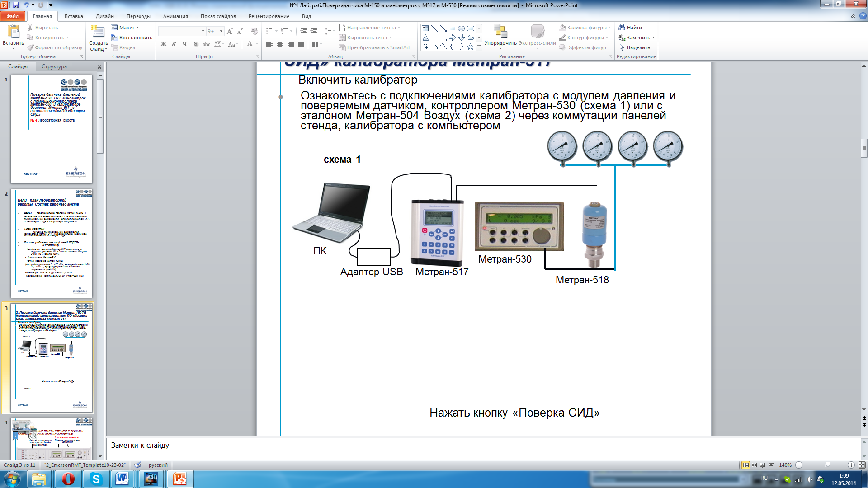The width and height of the screenshot is (868, 488).
Task: Switch to the Анимация tab
Action: pyautogui.click(x=175, y=16)
